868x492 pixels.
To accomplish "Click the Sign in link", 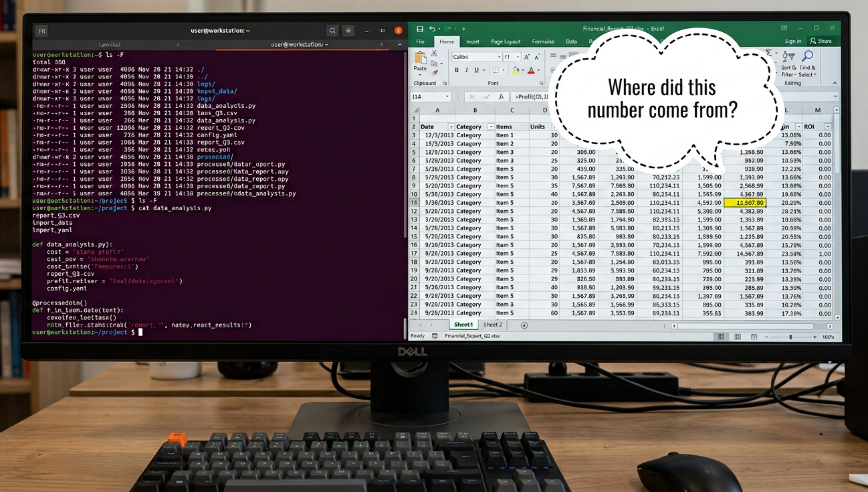I will coord(793,41).
